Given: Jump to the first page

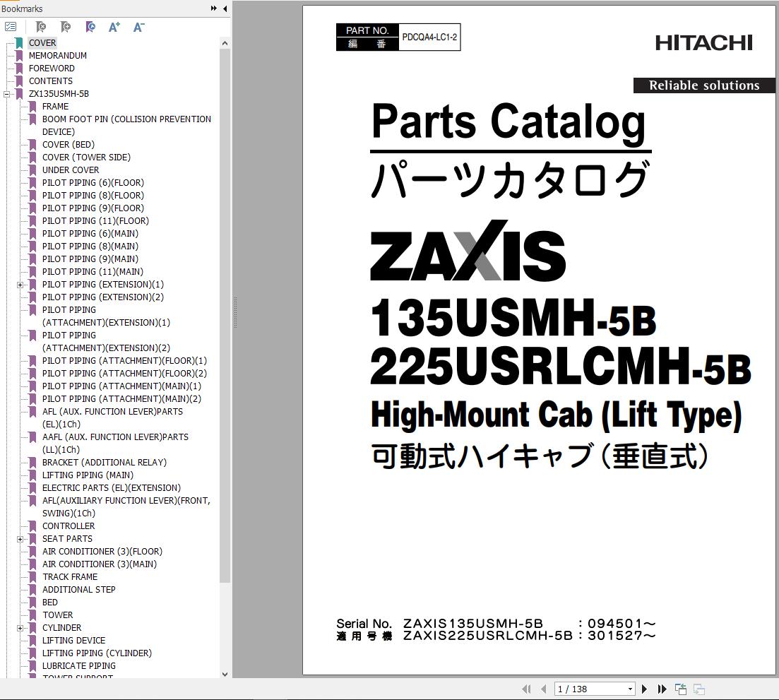Looking at the screenshot, I should coord(527,689).
